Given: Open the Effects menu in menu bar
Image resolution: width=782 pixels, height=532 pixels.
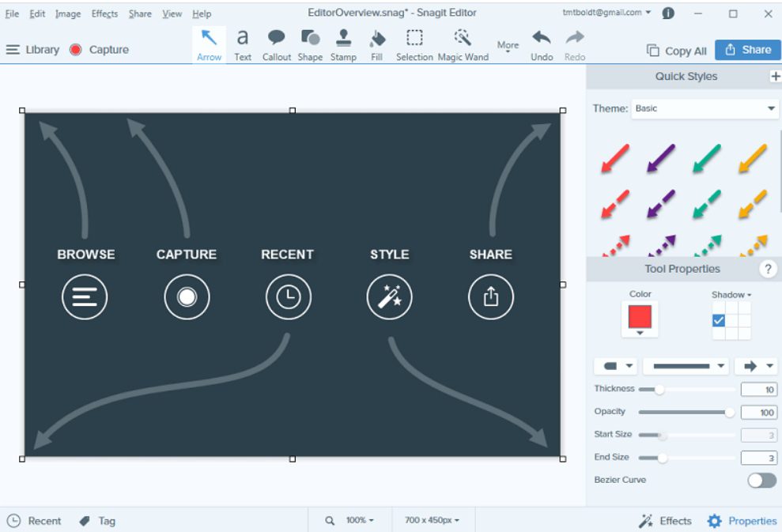Looking at the screenshot, I should (x=104, y=13).
